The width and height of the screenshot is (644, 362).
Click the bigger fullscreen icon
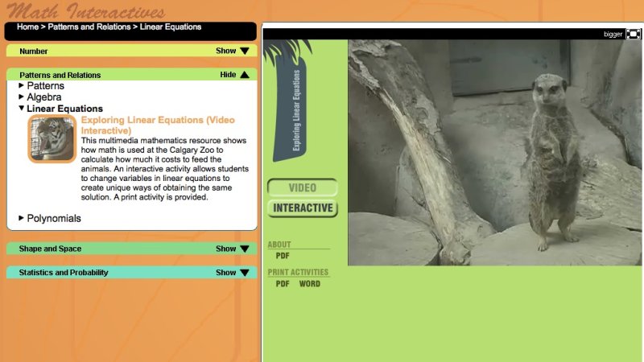[x=633, y=34]
